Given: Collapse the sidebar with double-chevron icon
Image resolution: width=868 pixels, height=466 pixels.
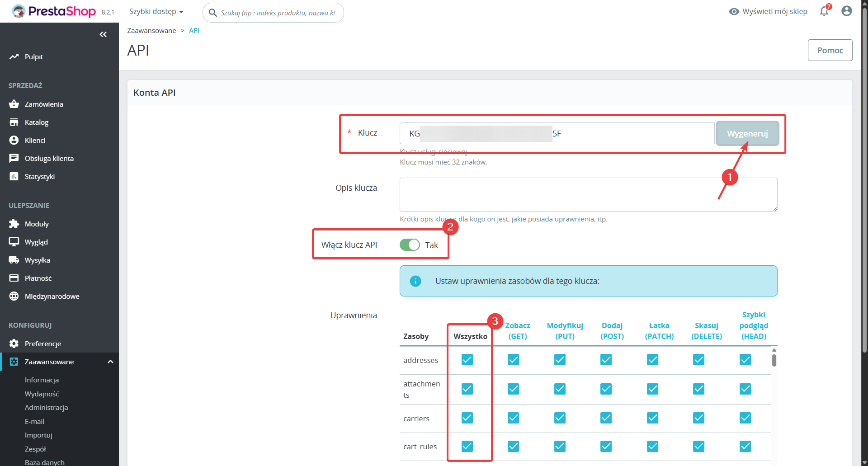Looking at the screenshot, I should [103, 34].
